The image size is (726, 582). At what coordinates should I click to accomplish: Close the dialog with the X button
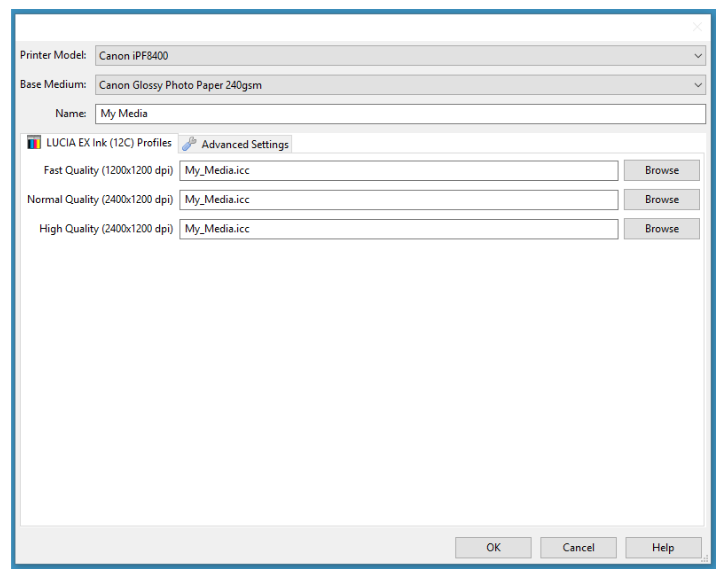point(697,27)
